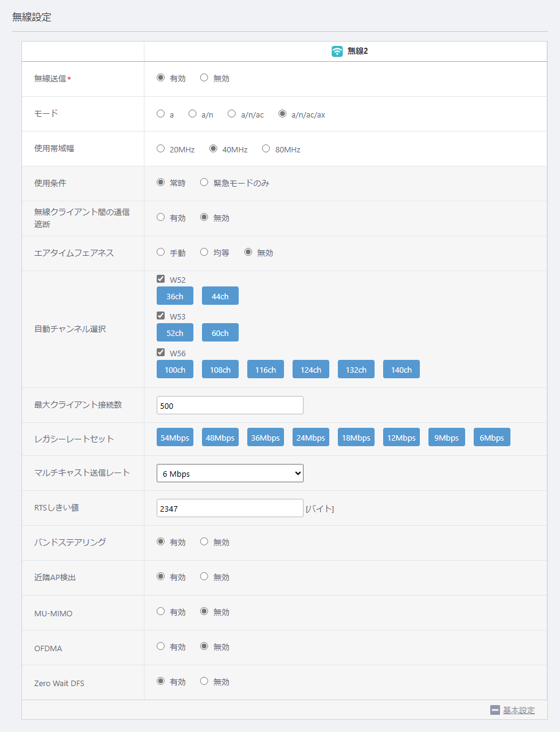Choose 80MHz bandwidth
The width and height of the screenshot is (560, 732).
point(266,149)
